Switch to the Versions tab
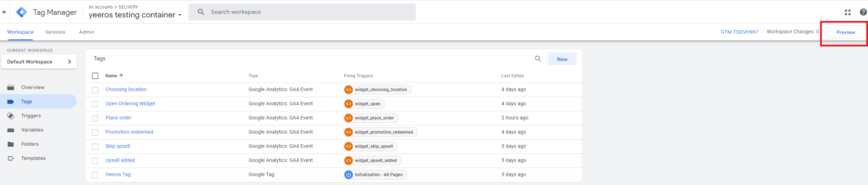 click(x=55, y=32)
